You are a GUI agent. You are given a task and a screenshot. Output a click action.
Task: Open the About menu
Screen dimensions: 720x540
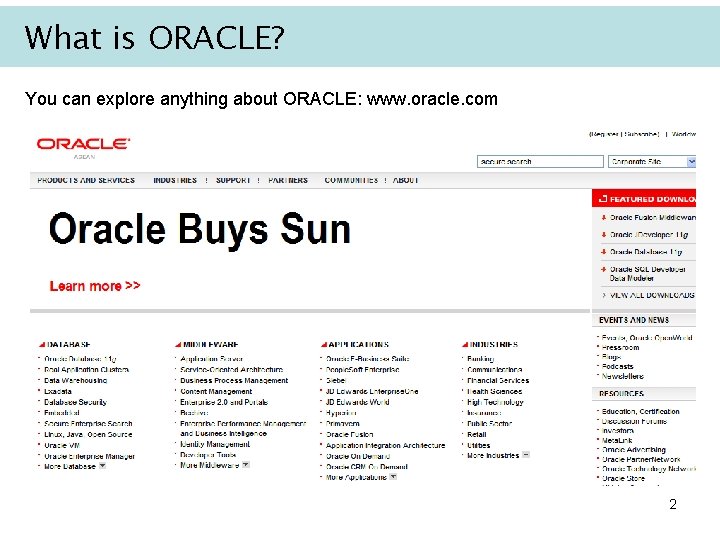tap(405, 180)
